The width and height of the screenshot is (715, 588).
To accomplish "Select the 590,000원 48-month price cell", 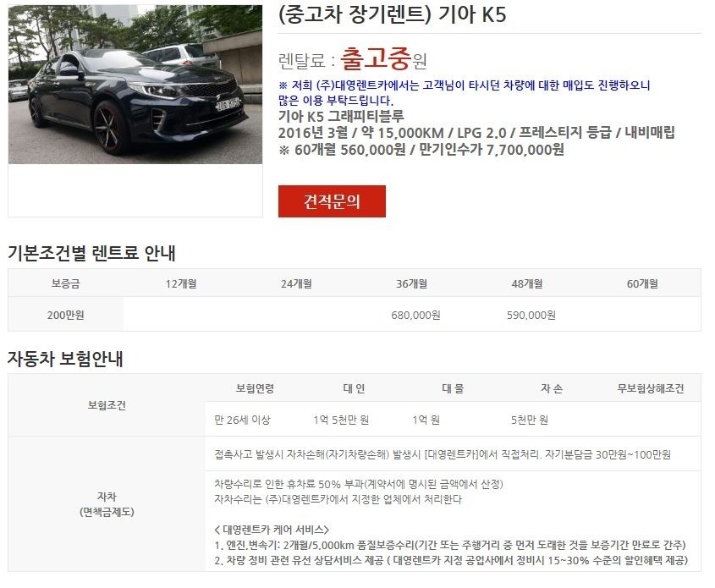I will 531,315.
